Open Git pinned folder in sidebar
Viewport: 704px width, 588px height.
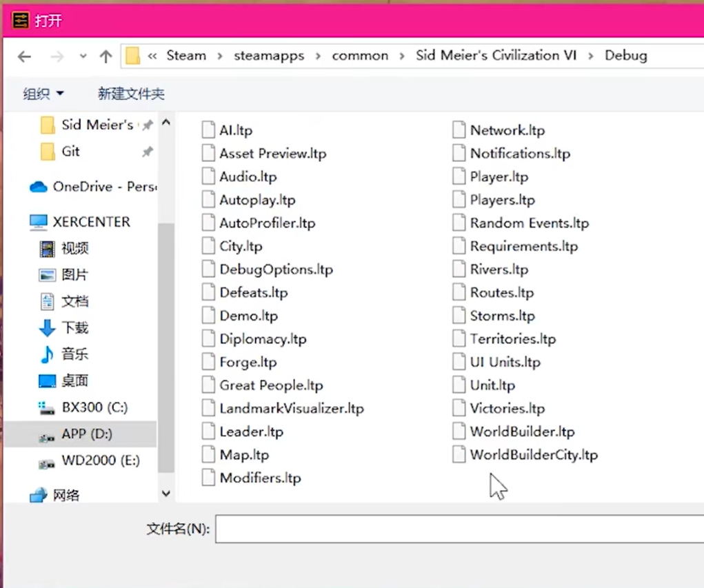click(97, 152)
